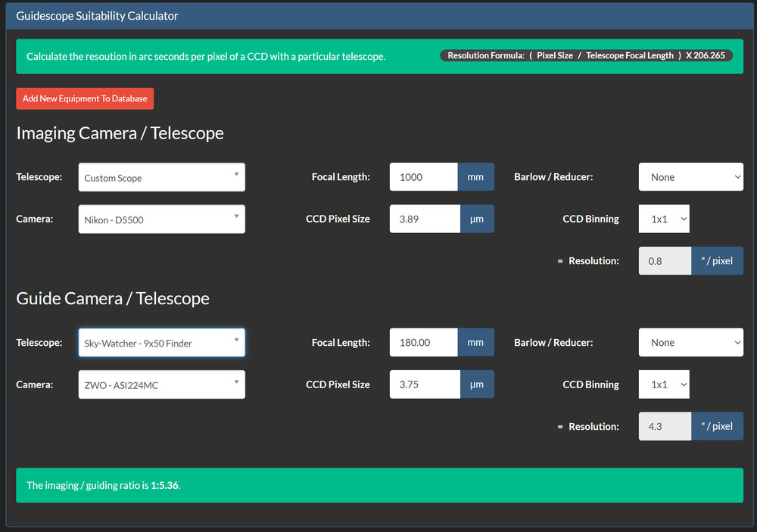The width and height of the screenshot is (757, 532).
Task: Expand the imaging Barlow / Reducer dropdown
Action: (690, 177)
